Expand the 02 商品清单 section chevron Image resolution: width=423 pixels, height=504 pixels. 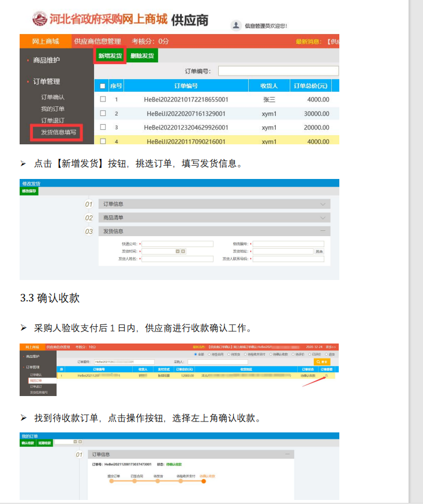(x=323, y=218)
